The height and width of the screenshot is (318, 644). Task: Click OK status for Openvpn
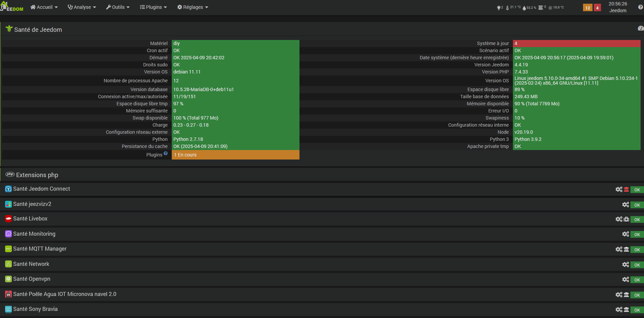(x=637, y=280)
